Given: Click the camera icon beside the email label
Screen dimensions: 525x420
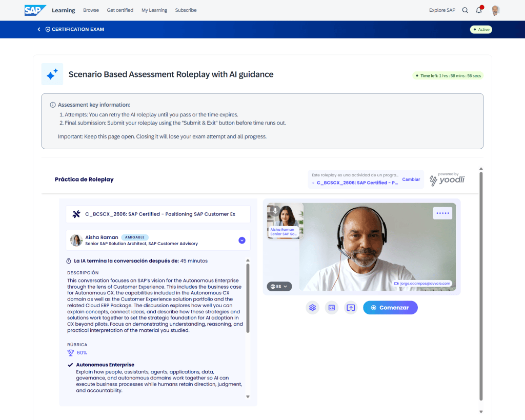Looking at the screenshot, I should [x=396, y=284].
